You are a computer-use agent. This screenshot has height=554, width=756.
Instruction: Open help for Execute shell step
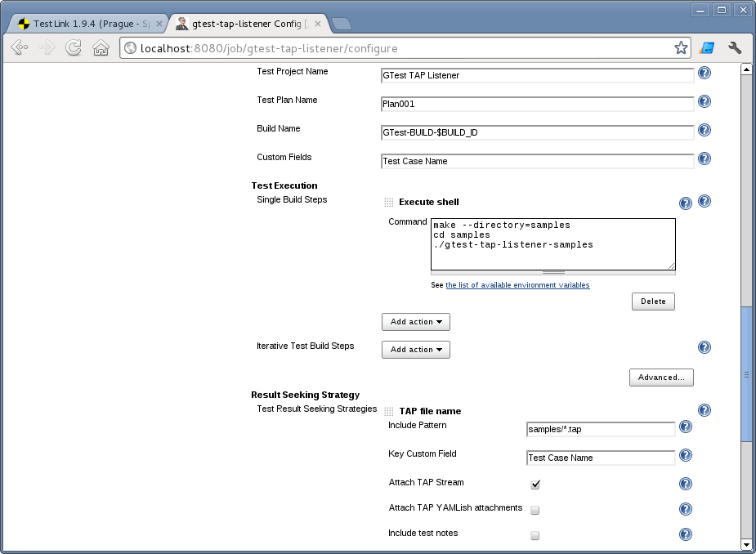click(x=686, y=203)
